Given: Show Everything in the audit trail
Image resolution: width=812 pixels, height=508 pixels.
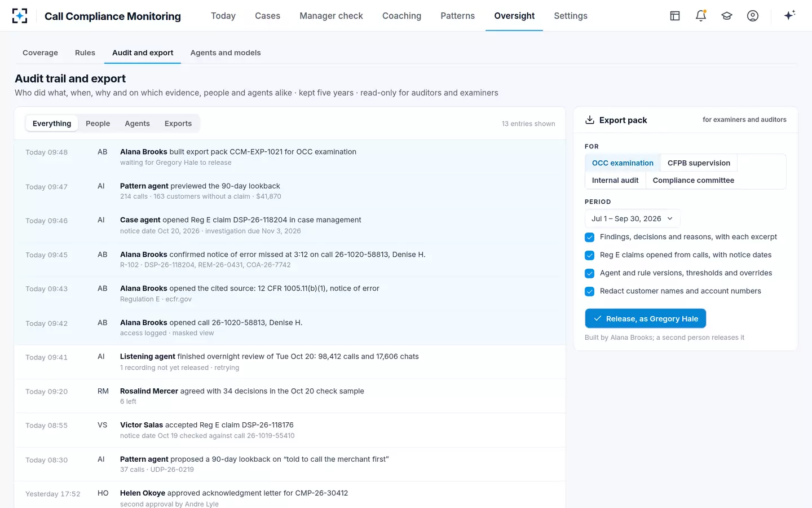Looking at the screenshot, I should 52,124.
